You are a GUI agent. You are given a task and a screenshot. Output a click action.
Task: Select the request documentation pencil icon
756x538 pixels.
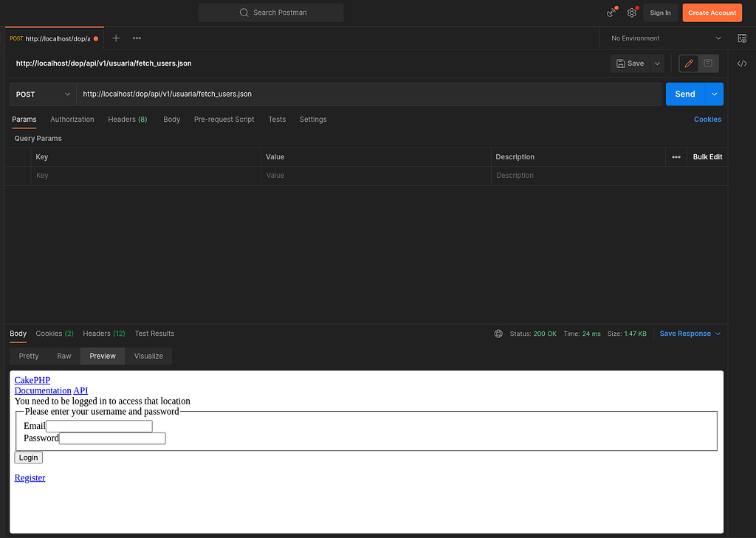(688, 63)
